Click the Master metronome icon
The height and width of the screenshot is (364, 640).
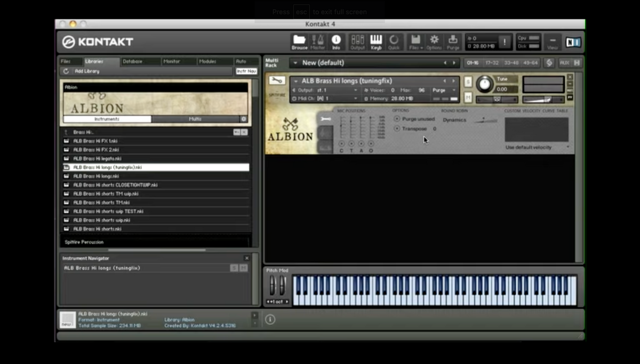pyautogui.click(x=317, y=42)
